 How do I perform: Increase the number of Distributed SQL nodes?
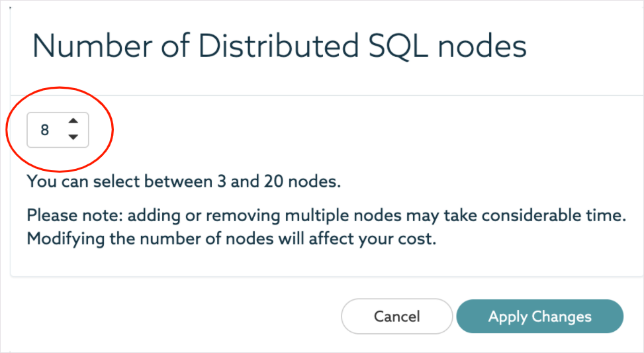coord(73,121)
